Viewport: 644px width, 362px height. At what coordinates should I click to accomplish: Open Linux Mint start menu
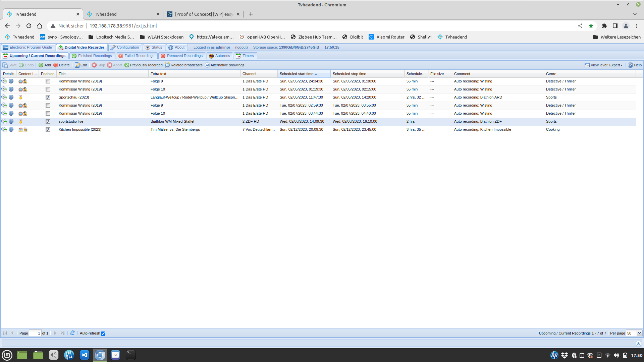click(7, 355)
